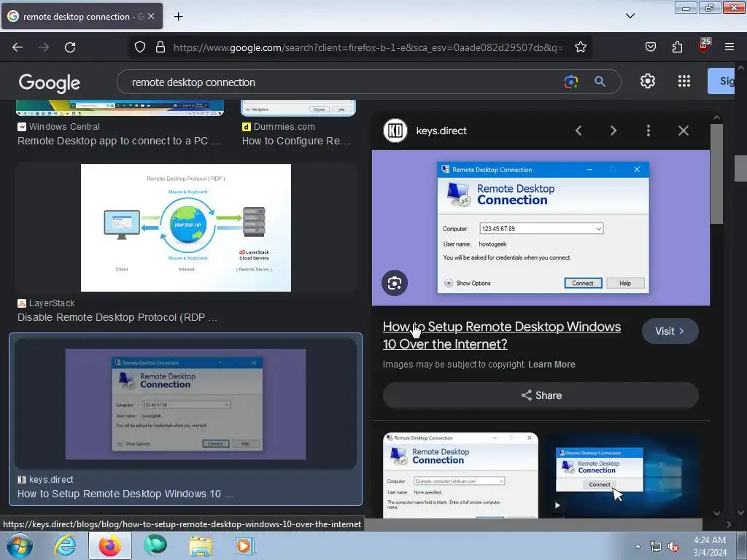Click the main page vertical scrollbar thumb
This screenshot has height=560, width=747.
point(740,168)
